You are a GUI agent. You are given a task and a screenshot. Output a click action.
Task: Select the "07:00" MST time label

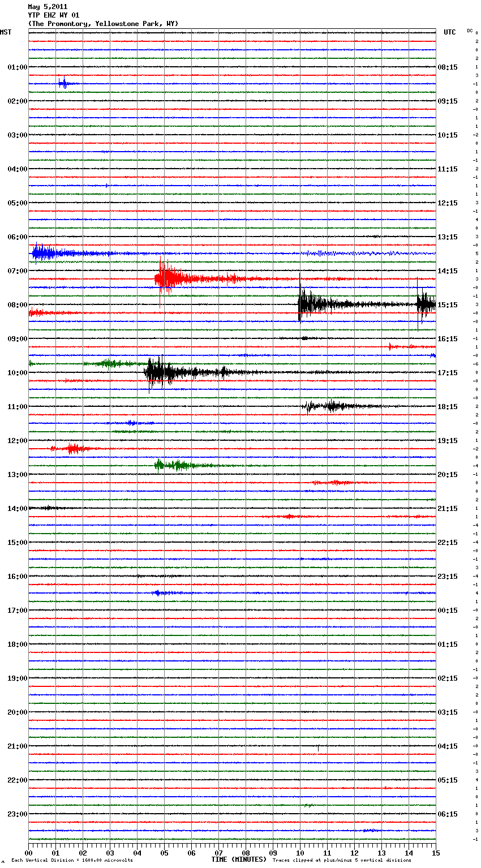(18, 271)
